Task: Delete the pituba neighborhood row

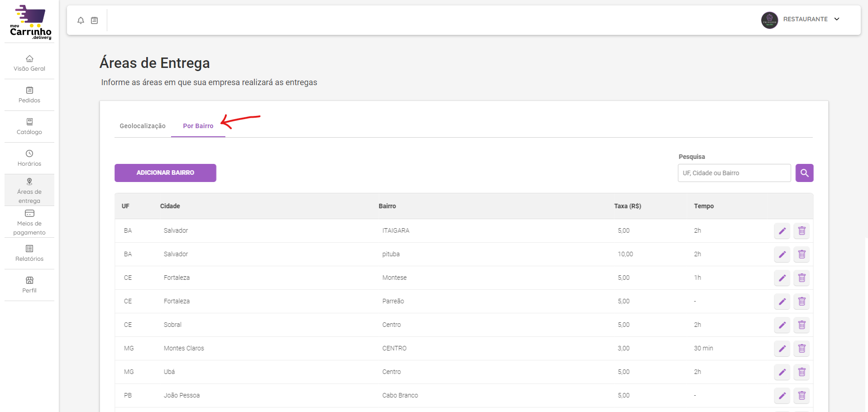Action: coord(801,254)
